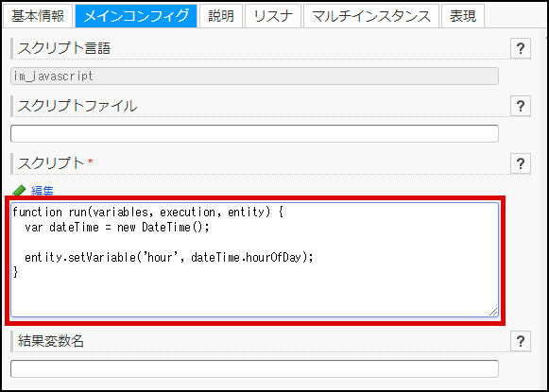Open the リスナ tab
Screen dimensions: 549x392
pos(273,16)
